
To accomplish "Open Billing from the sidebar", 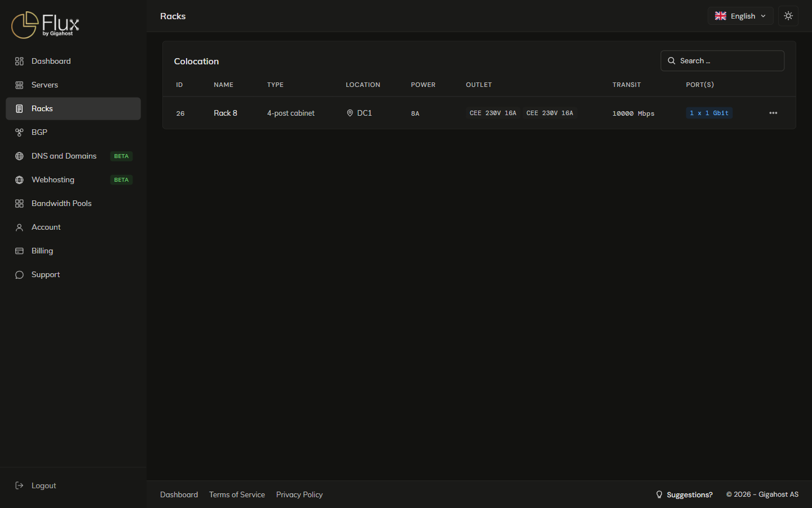I will (x=73, y=251).
